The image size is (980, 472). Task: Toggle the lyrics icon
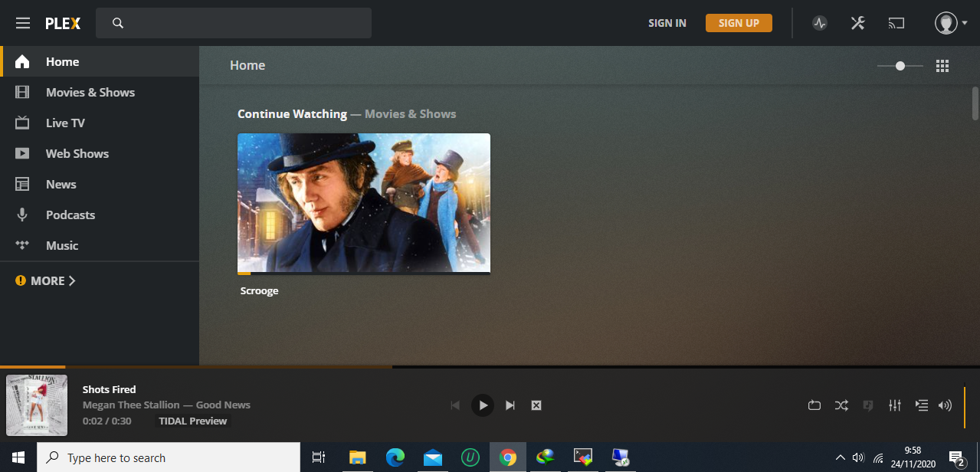pyautogui.click(x=868, y=405)
